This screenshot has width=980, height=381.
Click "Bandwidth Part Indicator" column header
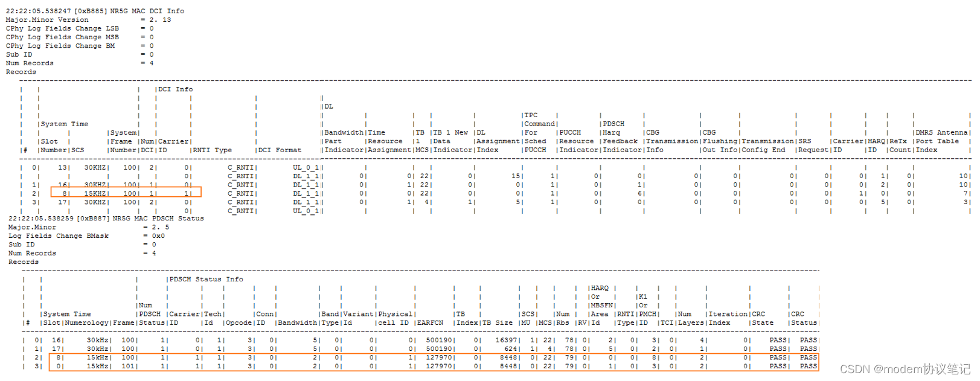click(344, 141)
